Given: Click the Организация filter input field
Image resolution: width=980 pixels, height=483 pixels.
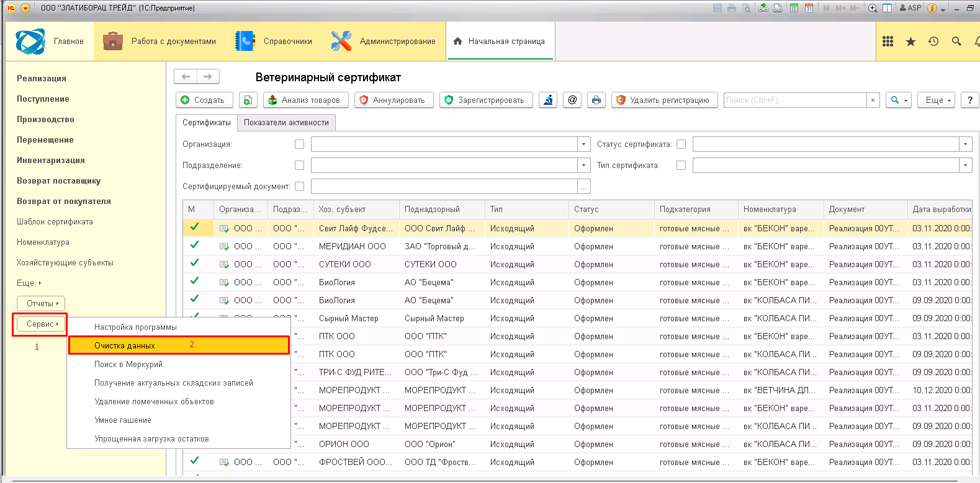Looking at the screenshot, I should [444, 144].
